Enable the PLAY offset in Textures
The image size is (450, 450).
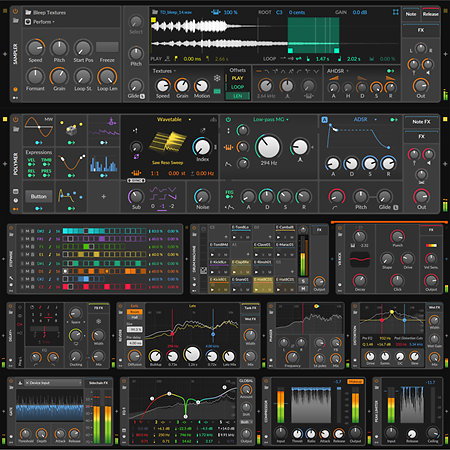pos(237,78)
